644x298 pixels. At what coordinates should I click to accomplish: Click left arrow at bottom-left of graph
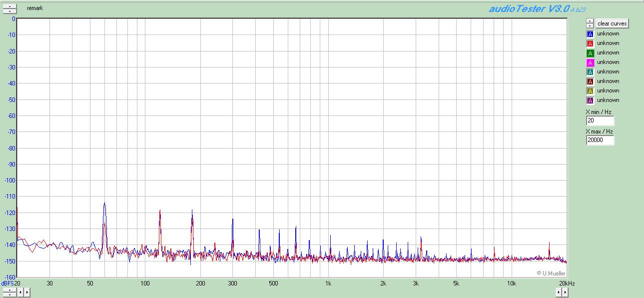[20, 292]
